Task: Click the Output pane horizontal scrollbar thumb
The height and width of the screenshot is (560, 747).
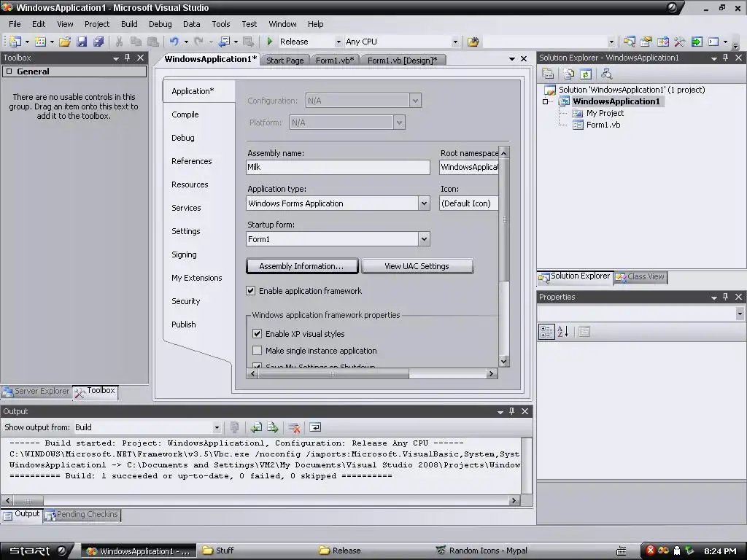Action: click(28, 500)
